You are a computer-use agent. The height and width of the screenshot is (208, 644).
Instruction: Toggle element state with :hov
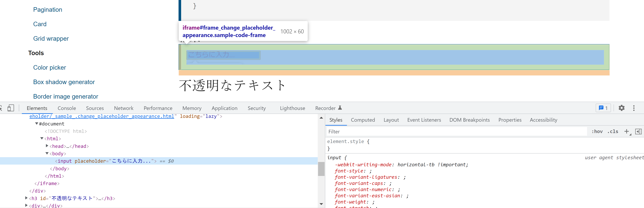click(597, 131)
